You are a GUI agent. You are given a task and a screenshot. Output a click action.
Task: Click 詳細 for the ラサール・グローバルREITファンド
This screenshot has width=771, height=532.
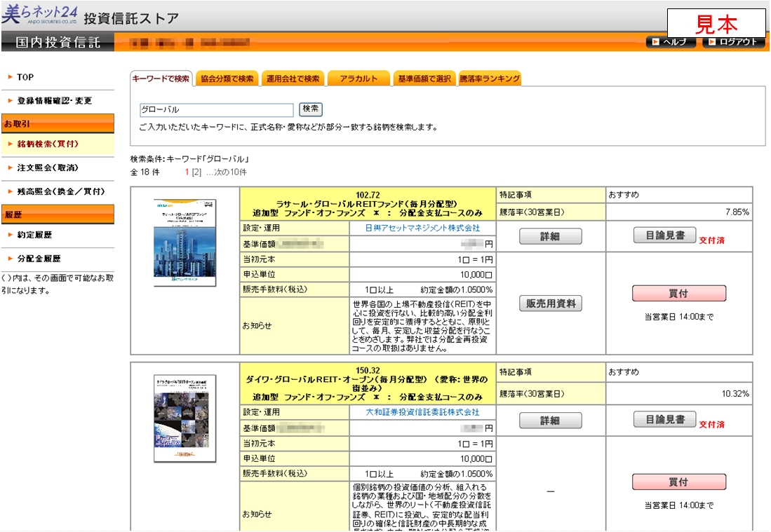[551, 236]
